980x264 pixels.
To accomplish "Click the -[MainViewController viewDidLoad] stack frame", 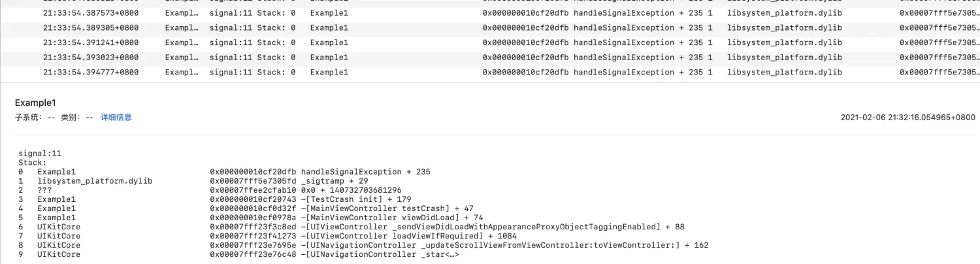I will click(392, 218).
